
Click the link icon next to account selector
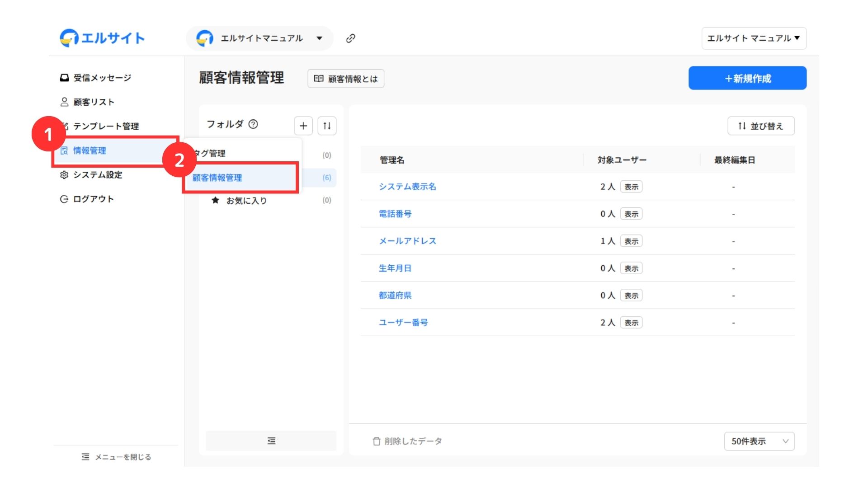(350, 38)
